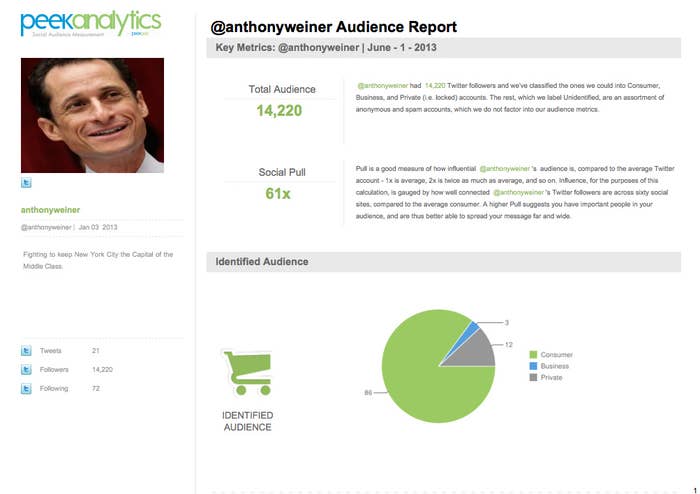Click the @anthonyweiner Audience Report title
The image size is (700, 494).
point(333,27)
